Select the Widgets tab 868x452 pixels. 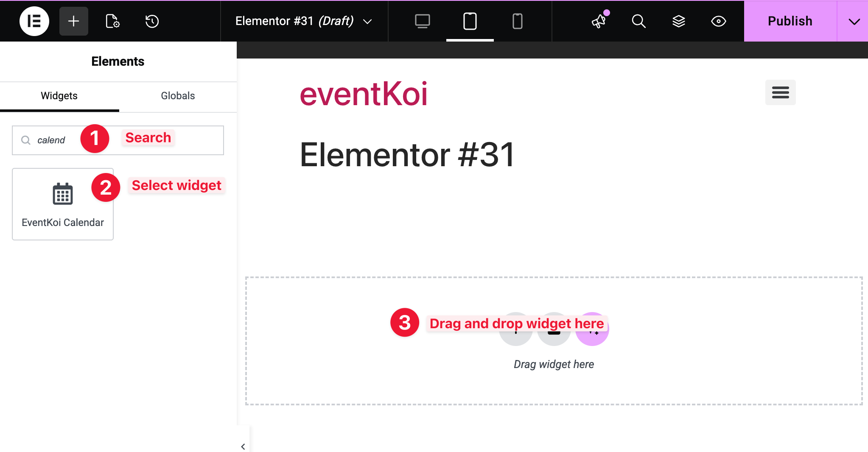[59, 96]
